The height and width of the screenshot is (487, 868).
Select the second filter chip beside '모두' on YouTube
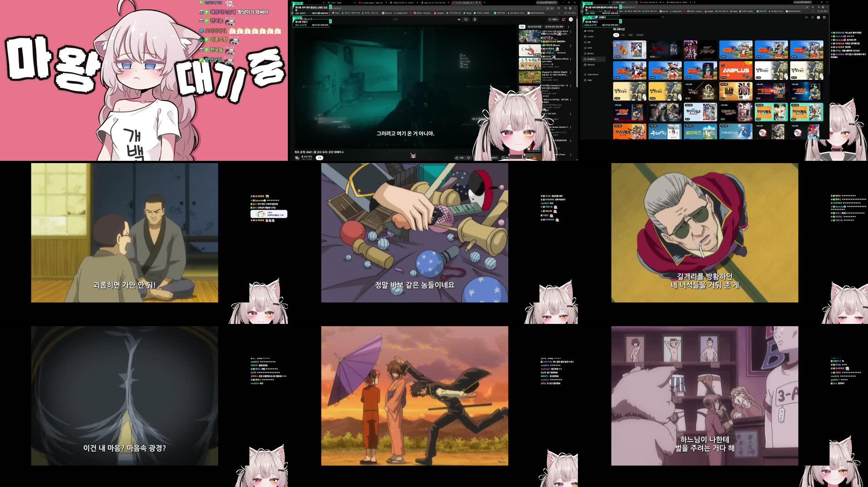(x=534, y=27)
